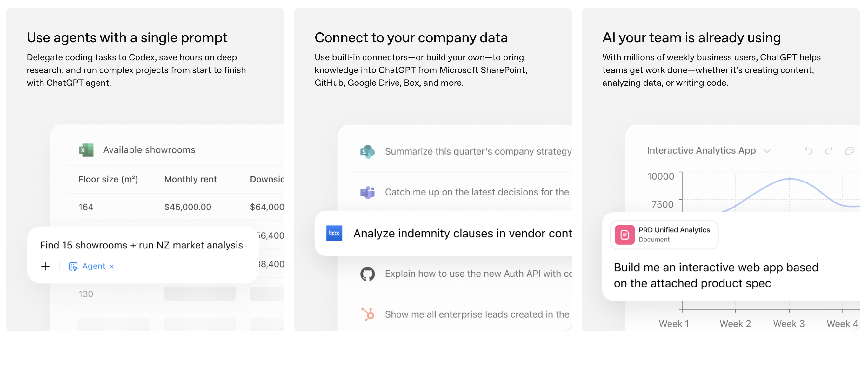The width and height of the screenshot is (868, 370).
Task: Open the PRD Unified Analytics document attachment
Action: (664, 234)
